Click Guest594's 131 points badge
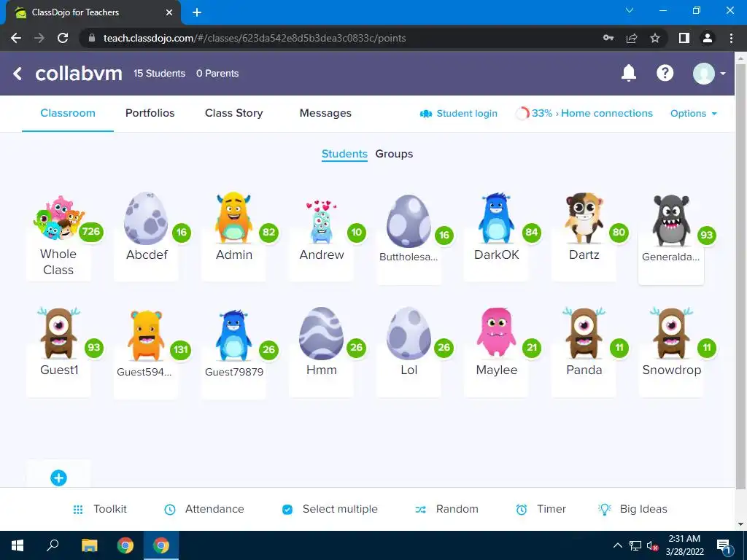The height and width of the screenshot is (560, 747). [x=181, y=349]
